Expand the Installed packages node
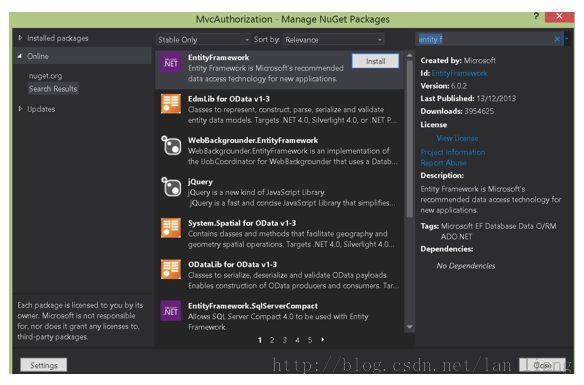The height and width of the screenshot is (385, 584). pyautogui.click(x=20, y=38)
